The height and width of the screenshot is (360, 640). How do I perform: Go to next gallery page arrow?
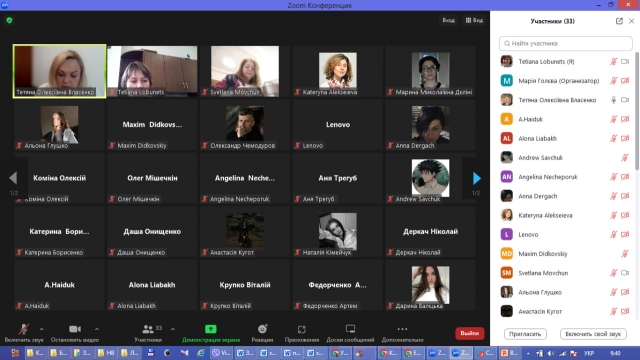pos(476,178)
